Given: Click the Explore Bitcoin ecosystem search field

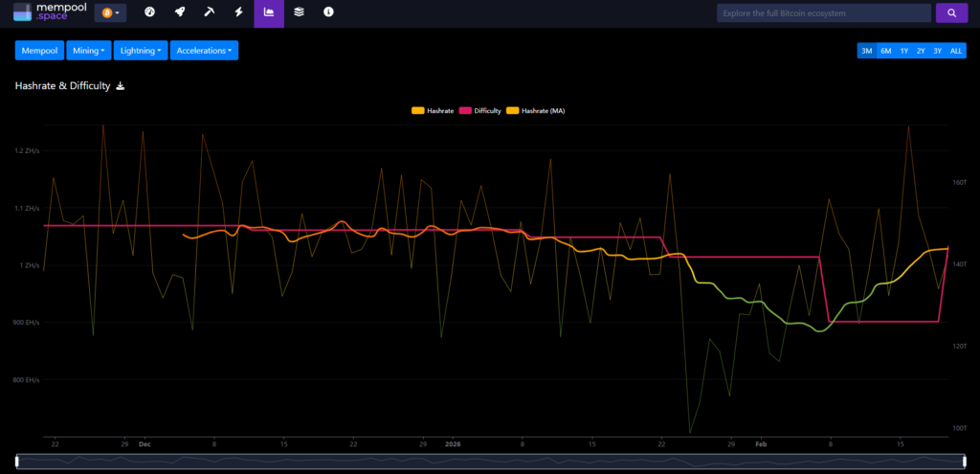Looking at the screenshot, I should pos(823,13).
